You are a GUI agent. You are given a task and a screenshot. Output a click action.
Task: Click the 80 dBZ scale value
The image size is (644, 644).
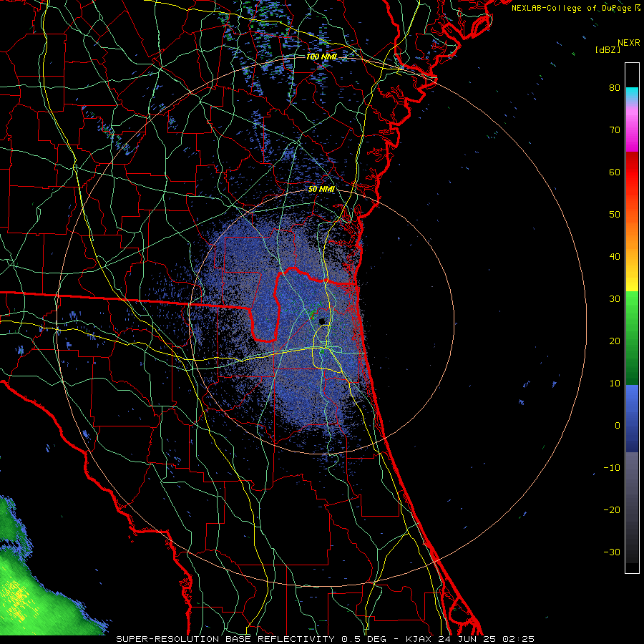pyautogui.click(x=615, y=88)
